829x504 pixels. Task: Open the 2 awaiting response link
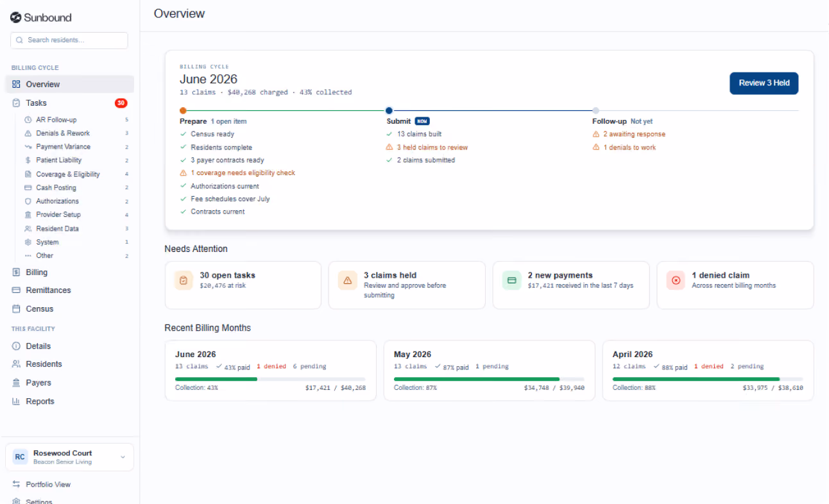click(634, 135)
